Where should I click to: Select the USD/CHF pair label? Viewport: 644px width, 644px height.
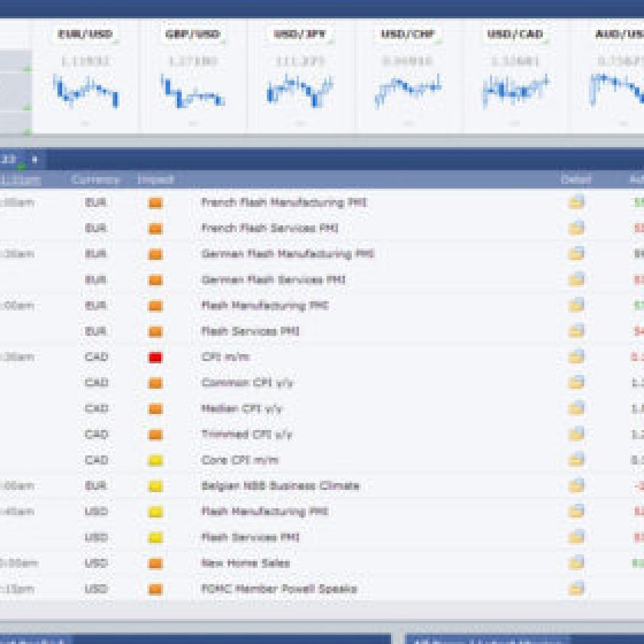[407, 34]
